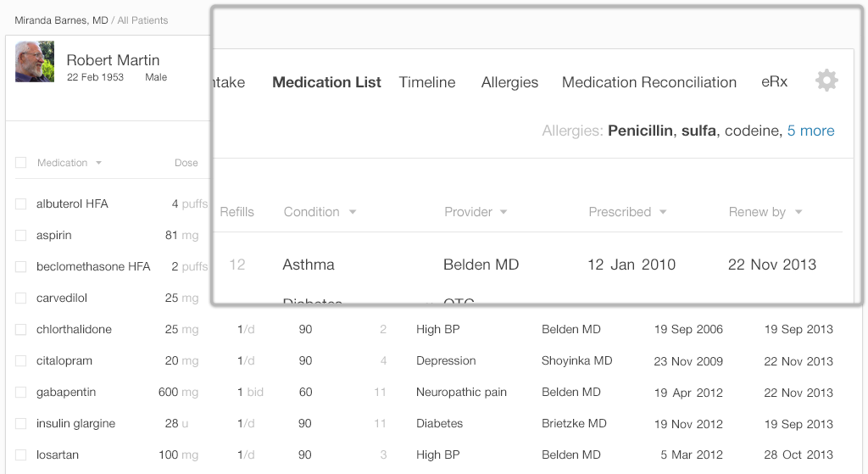Toggle the select-all medications checkbox
This screenshot has width=868, height=474.
[21, 163]
